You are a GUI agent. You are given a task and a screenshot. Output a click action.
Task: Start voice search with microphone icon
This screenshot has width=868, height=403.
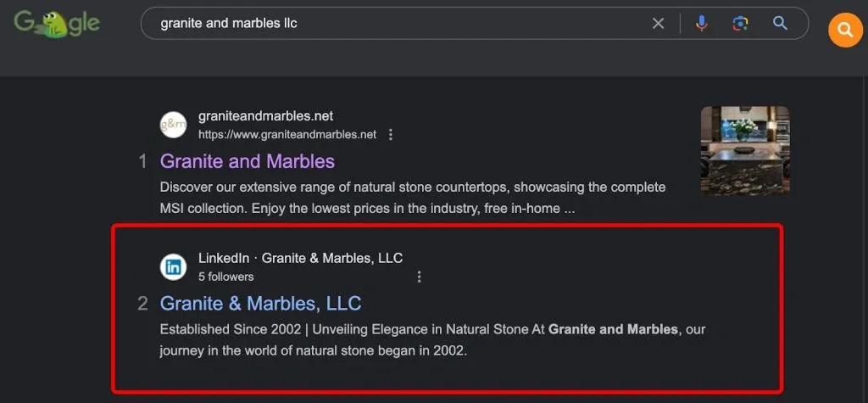(701, 23)
